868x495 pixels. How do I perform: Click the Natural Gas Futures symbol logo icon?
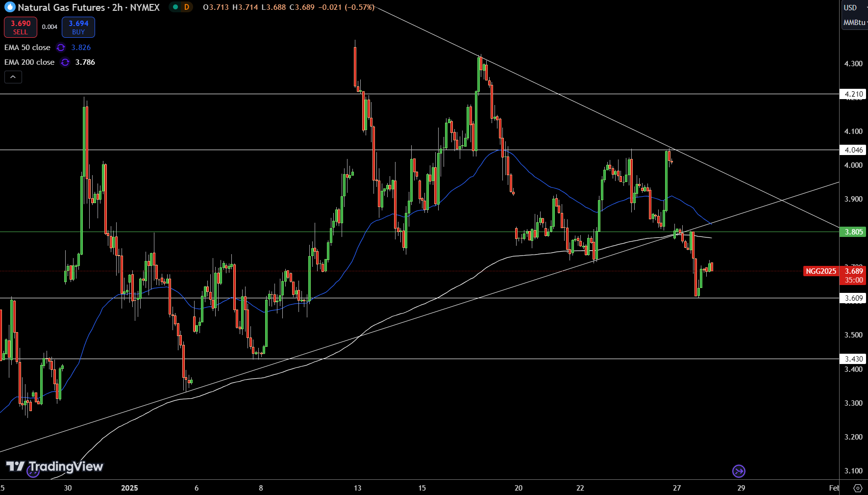(x=9, y=7)
